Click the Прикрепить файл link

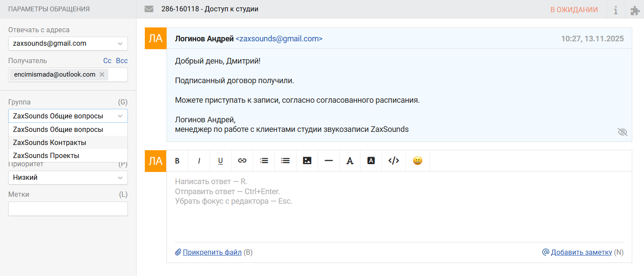pyautogui.click(x=212, y=252)
